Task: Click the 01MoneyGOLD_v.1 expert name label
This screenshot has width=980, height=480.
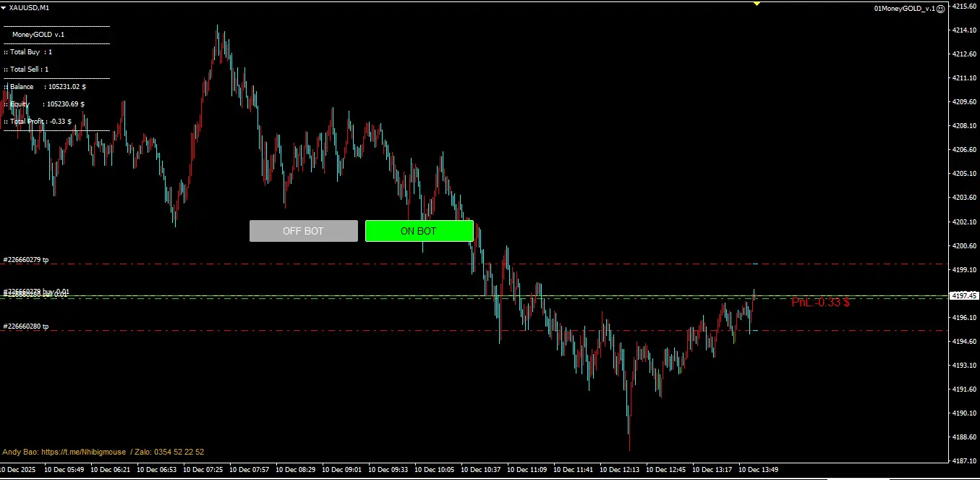Action: [x=903, y=9]
